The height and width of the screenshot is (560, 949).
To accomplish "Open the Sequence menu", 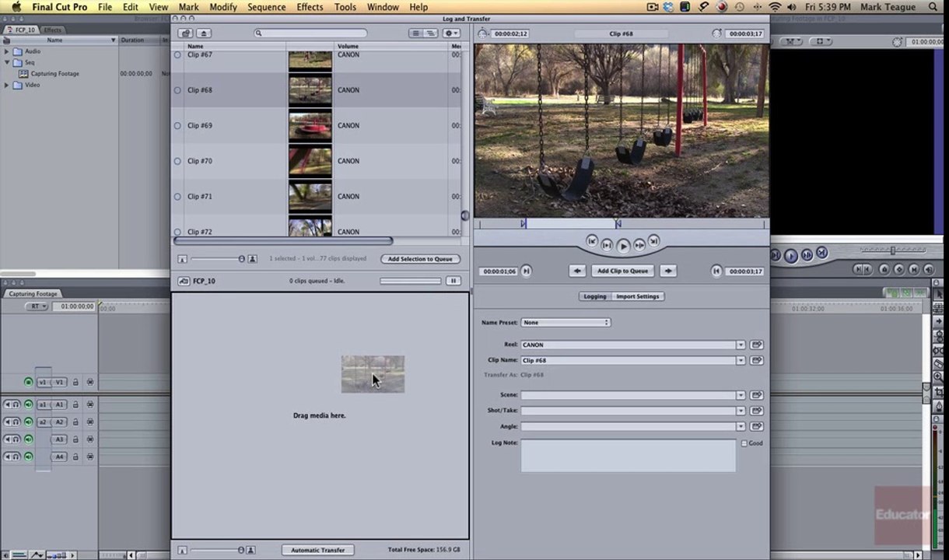I will [267, 7].
